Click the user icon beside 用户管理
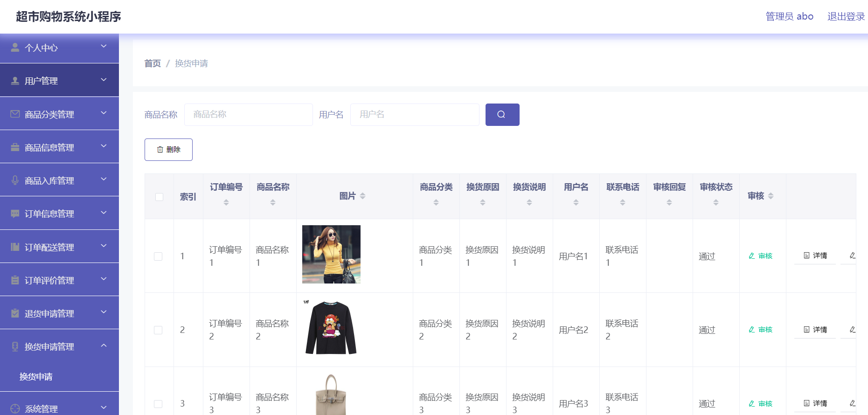Viewport: 868px width, 415px height. point(15,81)
